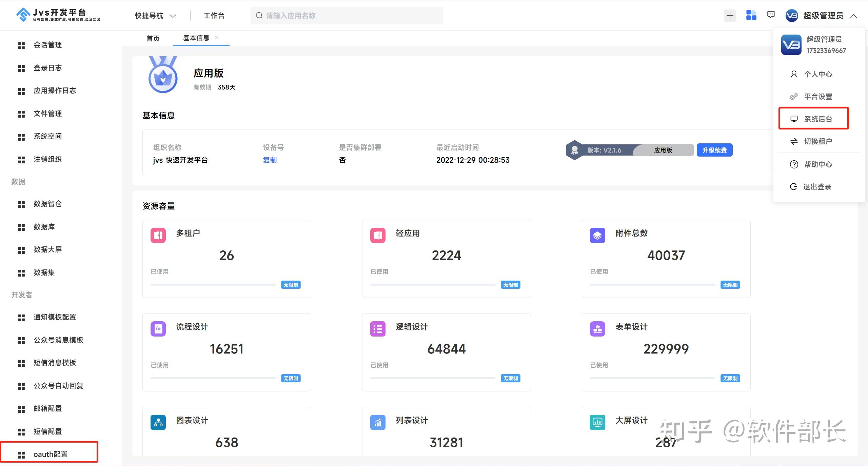Close the 基本信息 tab
Screen dimensions: 868x466
click(x=217, y=37)
